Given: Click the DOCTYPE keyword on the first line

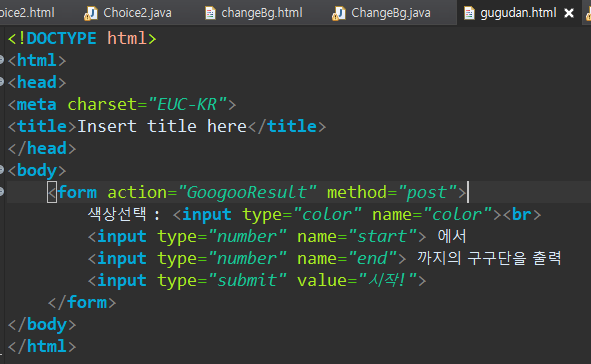Looking at the screenshot, I should point(61,38).
